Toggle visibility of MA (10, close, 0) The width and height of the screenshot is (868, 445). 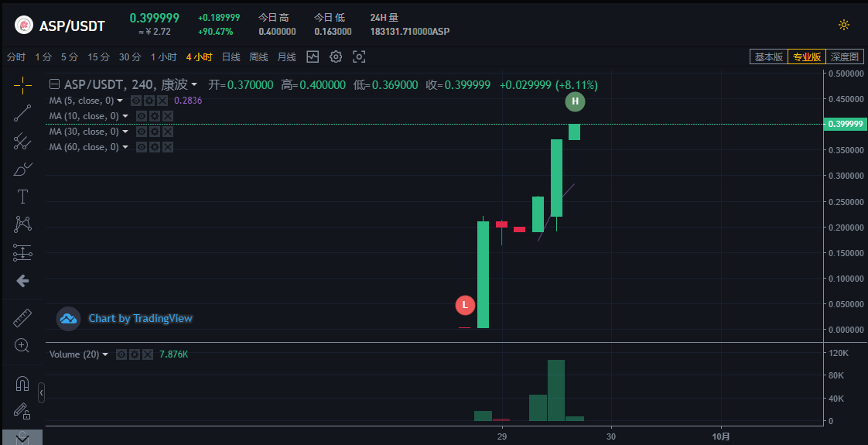point(141,116)
